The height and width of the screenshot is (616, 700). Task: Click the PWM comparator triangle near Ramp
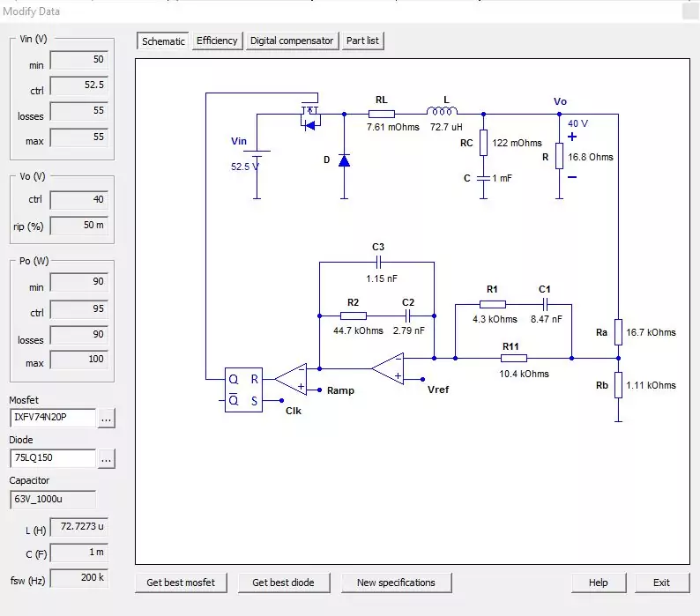coord(291,379)
